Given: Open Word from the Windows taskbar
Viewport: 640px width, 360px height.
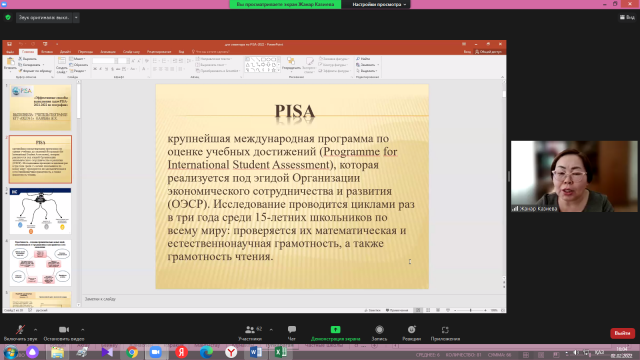Looking at the screenshot, I should pos(256,352).
